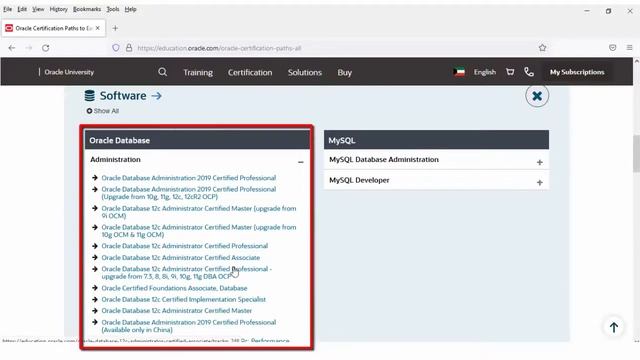The height and width of the screenshot is (360, 640).
Task: Click the page vertical scrollbar thumb
Action: (636, 153)
